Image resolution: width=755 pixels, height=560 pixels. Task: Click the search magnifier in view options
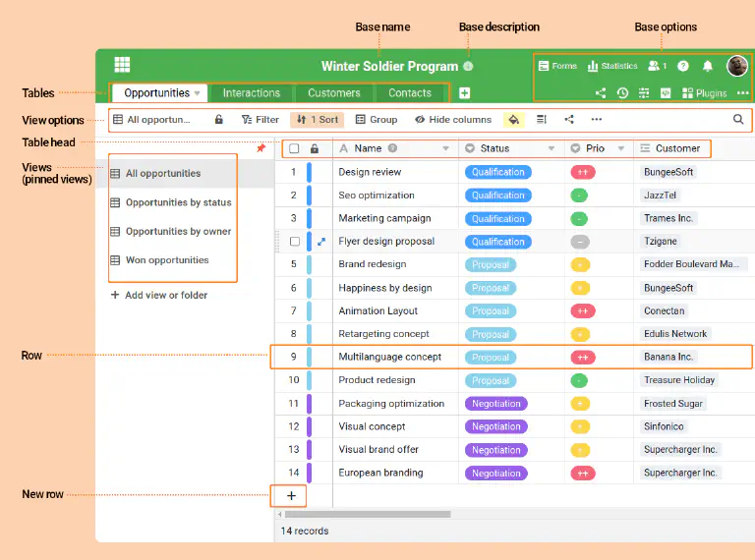click(x=738, y=120)
